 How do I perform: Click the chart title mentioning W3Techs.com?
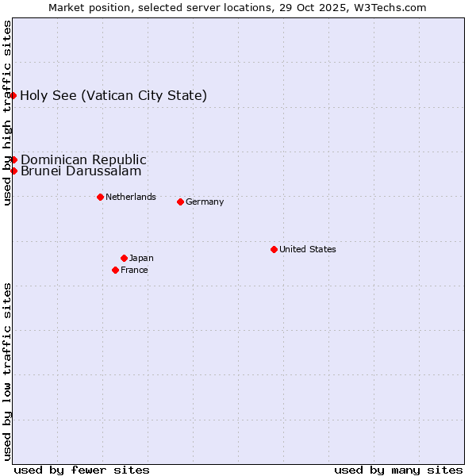coord(237,7)
